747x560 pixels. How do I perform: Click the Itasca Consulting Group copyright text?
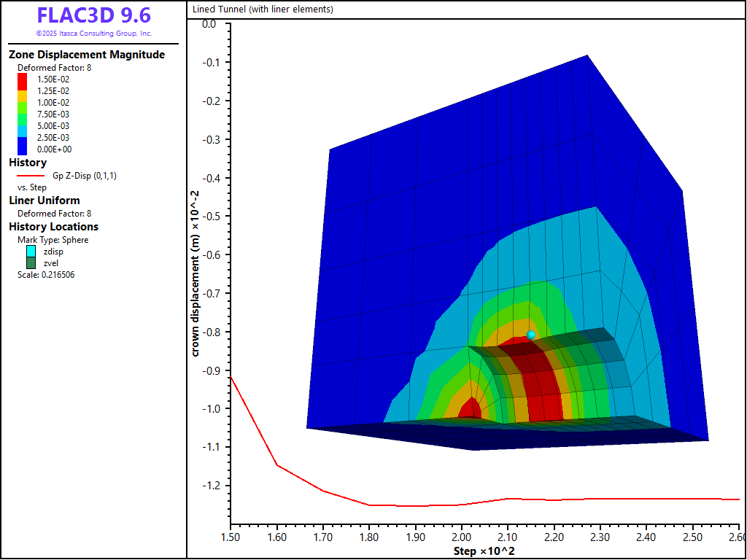(93, 34)
